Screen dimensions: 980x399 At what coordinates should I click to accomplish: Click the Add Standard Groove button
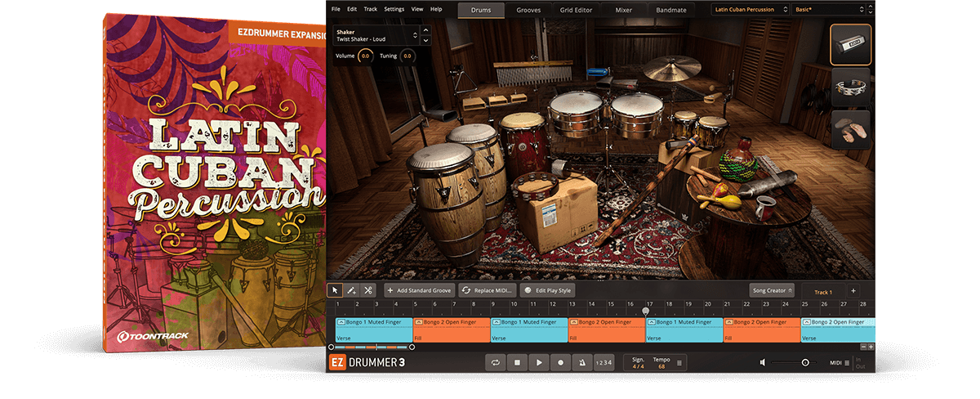click(419, 290)
